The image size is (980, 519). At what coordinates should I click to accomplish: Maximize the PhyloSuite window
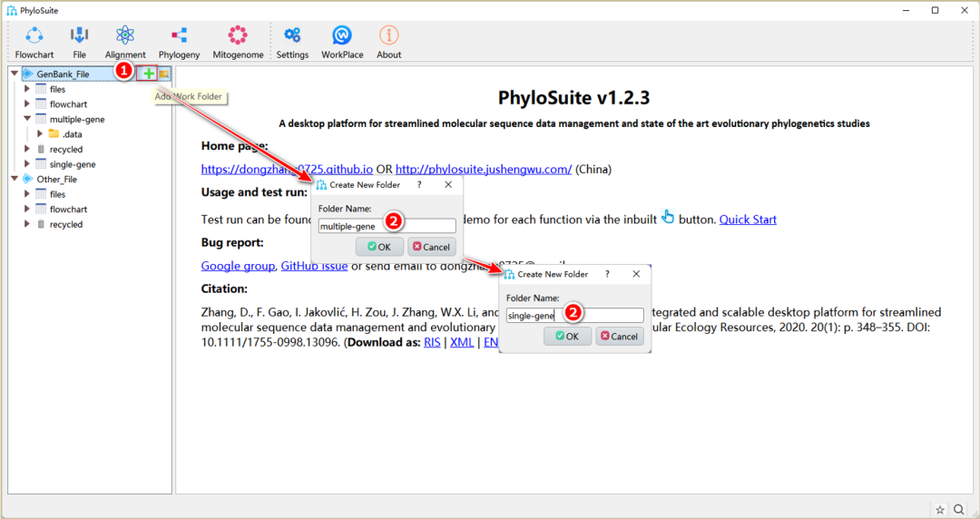[x=935, y=10]
